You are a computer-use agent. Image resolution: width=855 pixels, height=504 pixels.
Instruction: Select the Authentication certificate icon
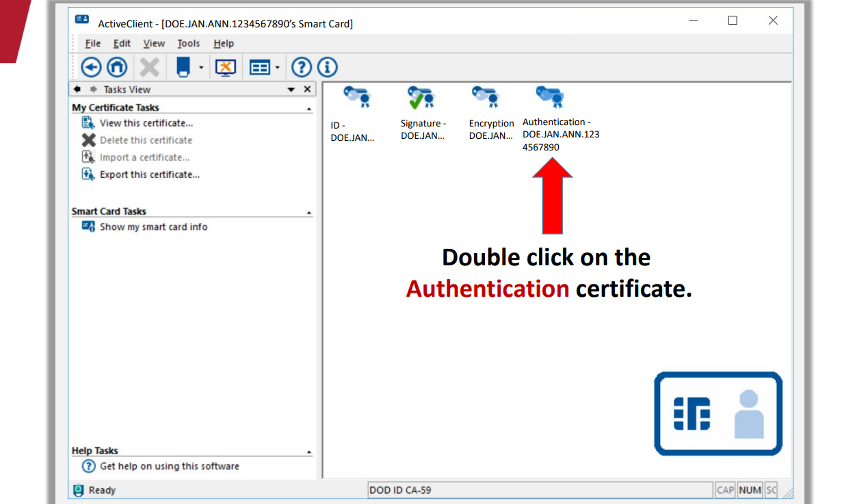[550, 98]
